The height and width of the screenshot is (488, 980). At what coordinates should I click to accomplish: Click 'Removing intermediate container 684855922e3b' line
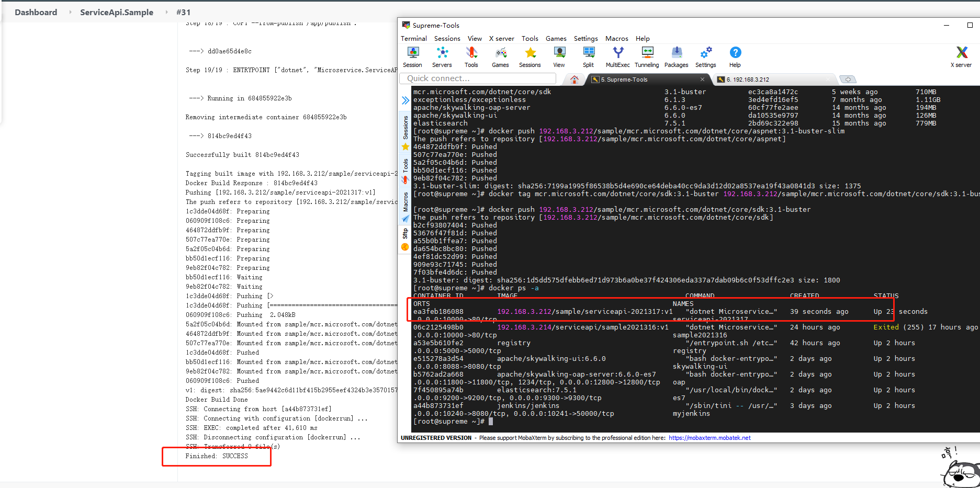pyautogui.click(x=266, y=117)
